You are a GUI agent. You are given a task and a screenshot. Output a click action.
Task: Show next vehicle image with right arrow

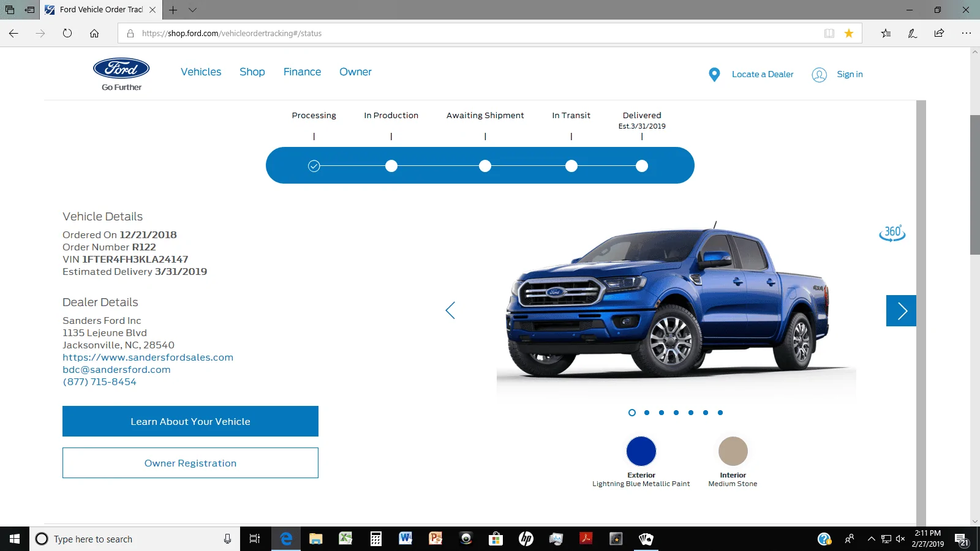point(901,311)
